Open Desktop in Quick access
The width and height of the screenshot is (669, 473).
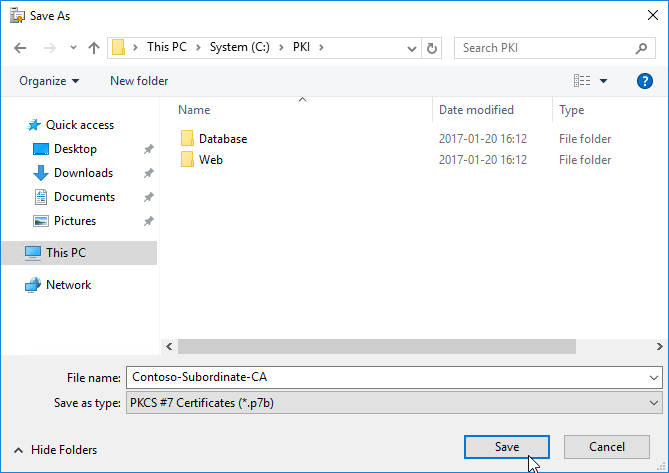point(75,149)
